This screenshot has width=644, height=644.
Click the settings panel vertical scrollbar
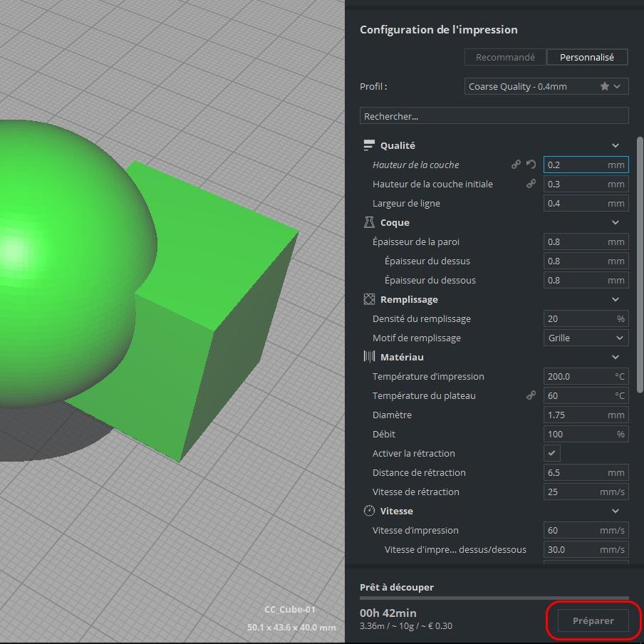pos(640,265)
